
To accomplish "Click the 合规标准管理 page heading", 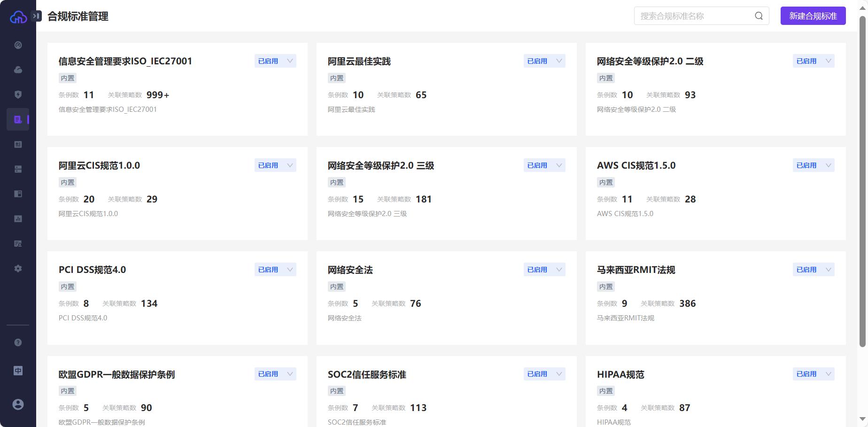I will [78, 16].
